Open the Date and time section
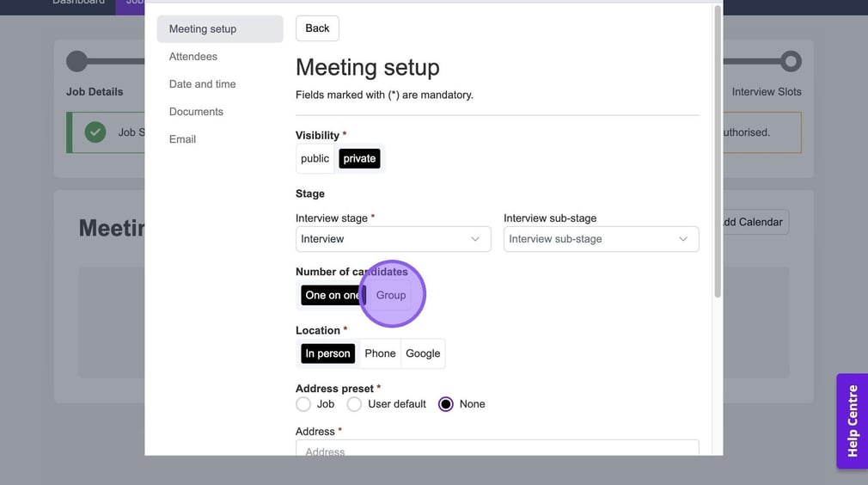This screenshot has width=868, height=485. (203, 84)
